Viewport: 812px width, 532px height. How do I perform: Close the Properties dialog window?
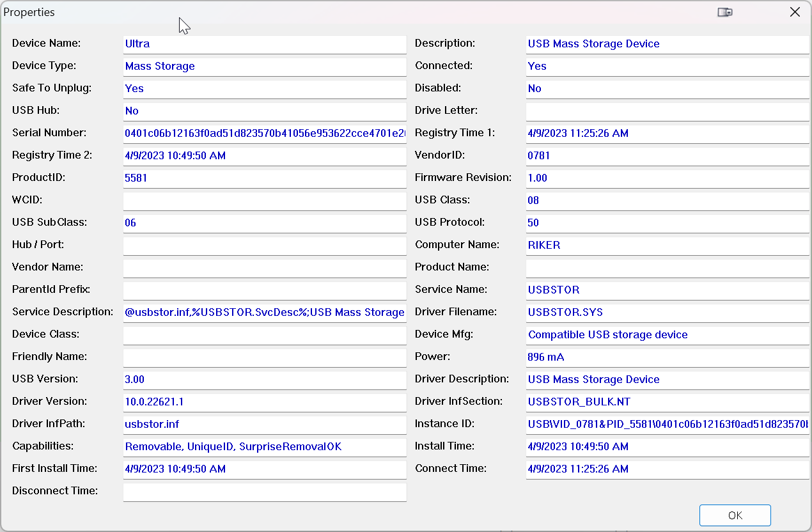pos(795,12)
